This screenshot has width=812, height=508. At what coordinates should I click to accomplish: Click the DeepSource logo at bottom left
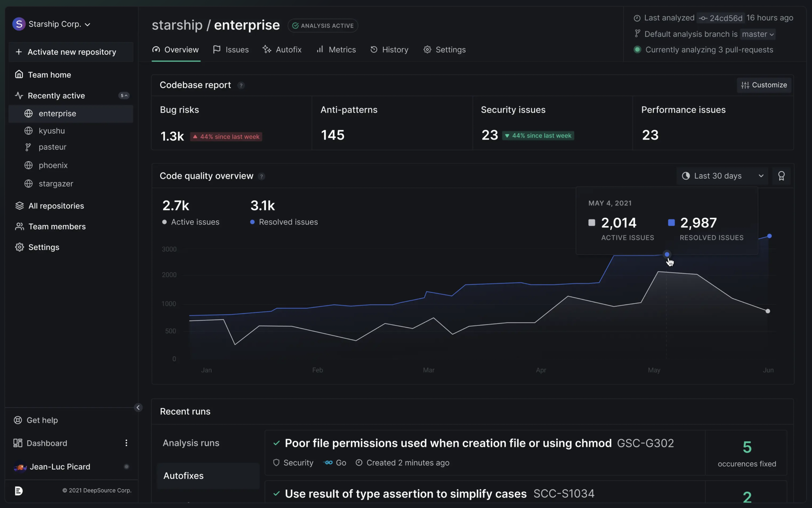(18, 490)
